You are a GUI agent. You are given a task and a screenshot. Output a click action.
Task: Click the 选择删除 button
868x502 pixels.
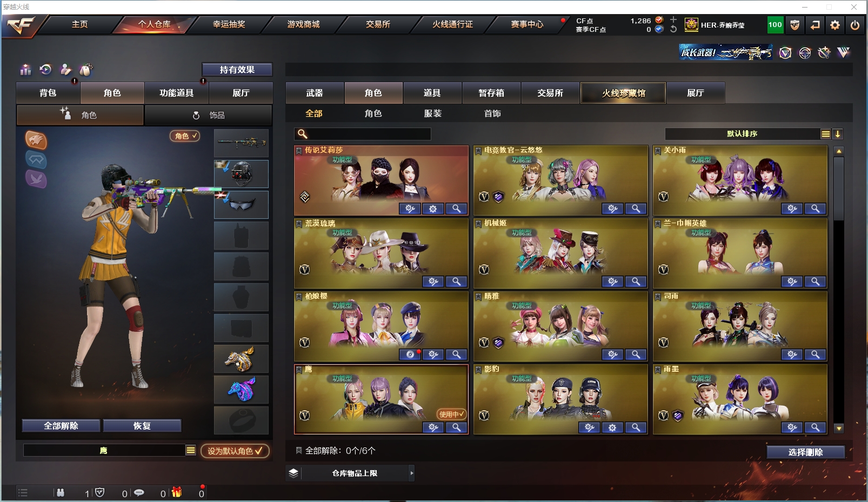(x=805, y=452)
